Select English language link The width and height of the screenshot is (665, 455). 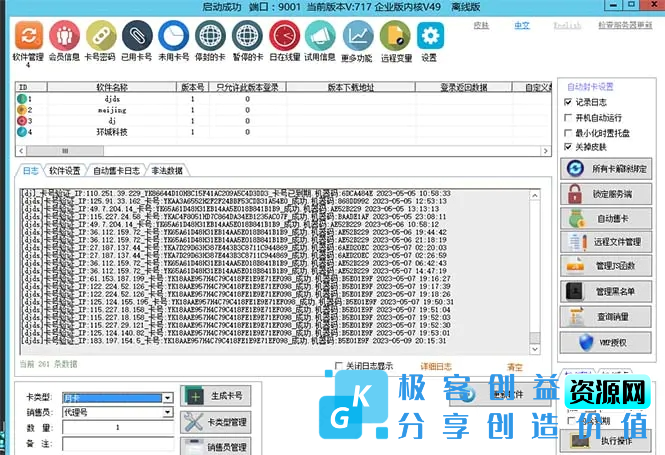click(x=567, y=25)
